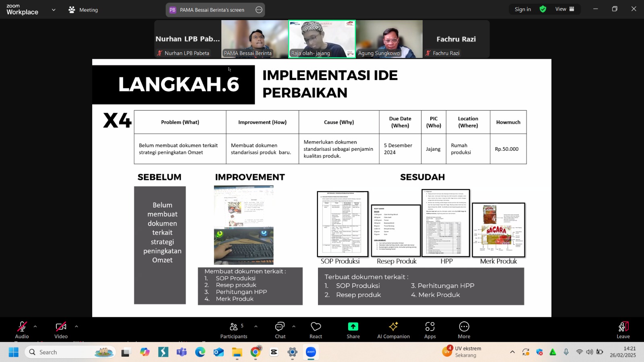The image size is (644, 362).
Task: Open the Apps panel
Action: [x=430, y=330]
